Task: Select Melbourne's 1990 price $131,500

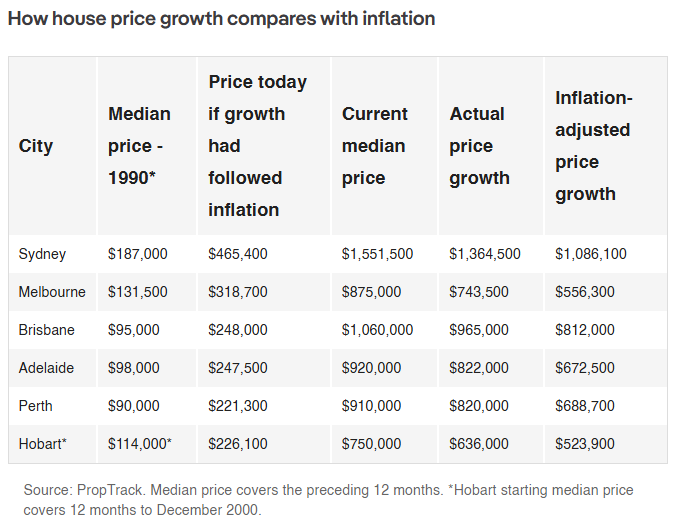Action: (138, 292)
